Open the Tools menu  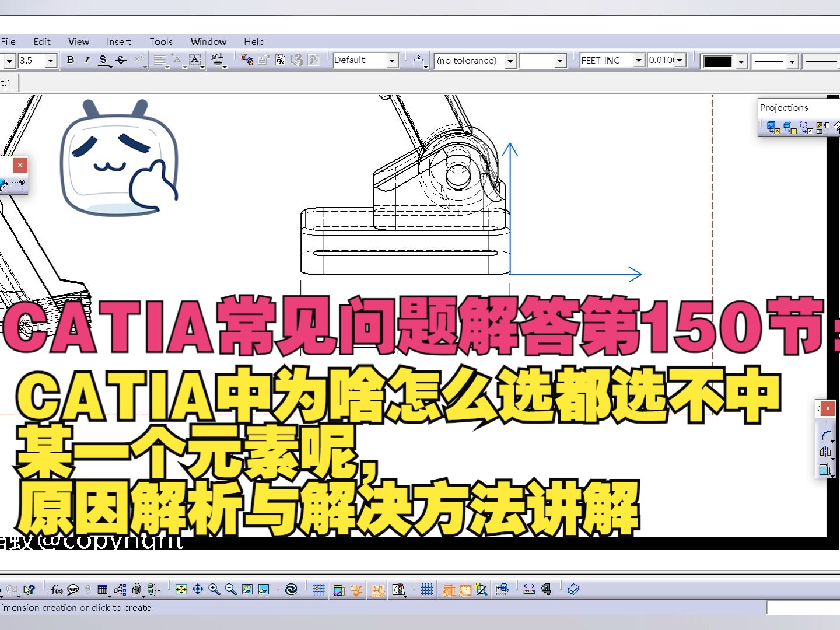(x=161, y=41)
